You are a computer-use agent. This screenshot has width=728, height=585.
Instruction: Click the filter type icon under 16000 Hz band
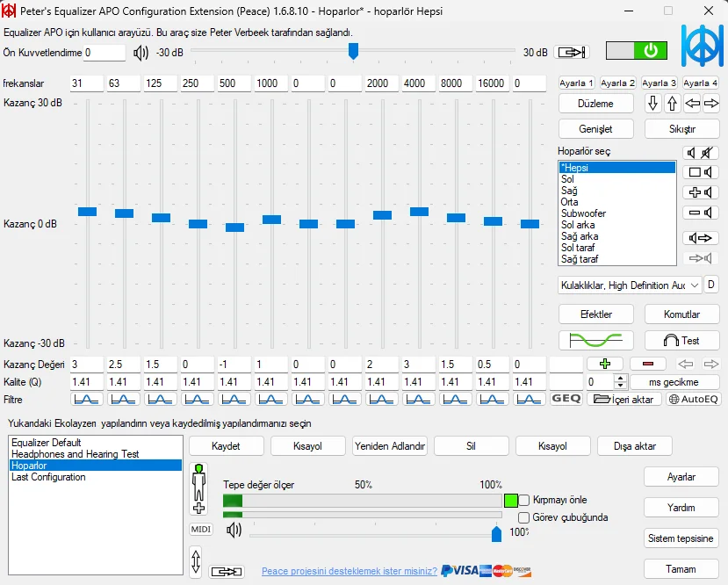[x=492, y=399]
